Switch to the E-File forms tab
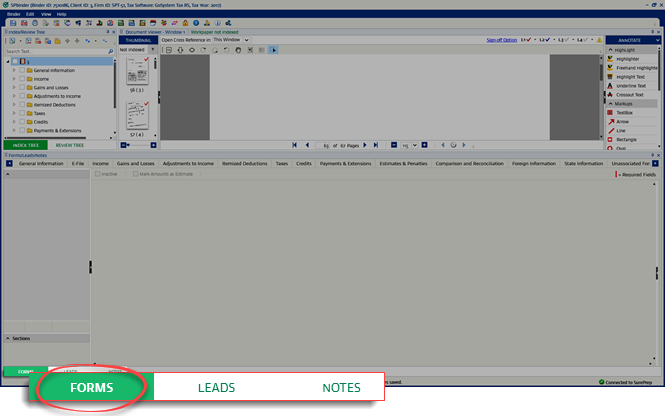The height and width of the screenshot is (416, 665). pyautogui.click(x=78, y=163)
